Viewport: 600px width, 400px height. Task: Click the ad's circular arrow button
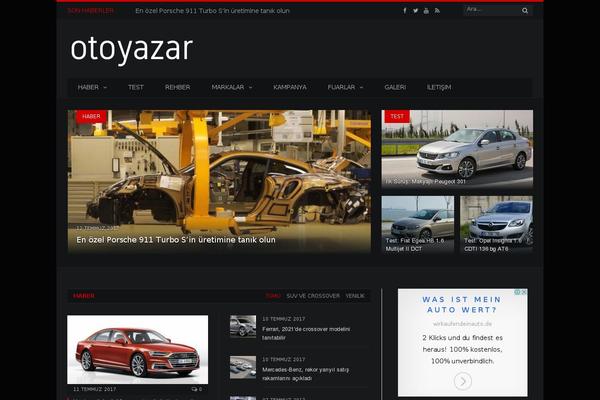click(463, 381)
